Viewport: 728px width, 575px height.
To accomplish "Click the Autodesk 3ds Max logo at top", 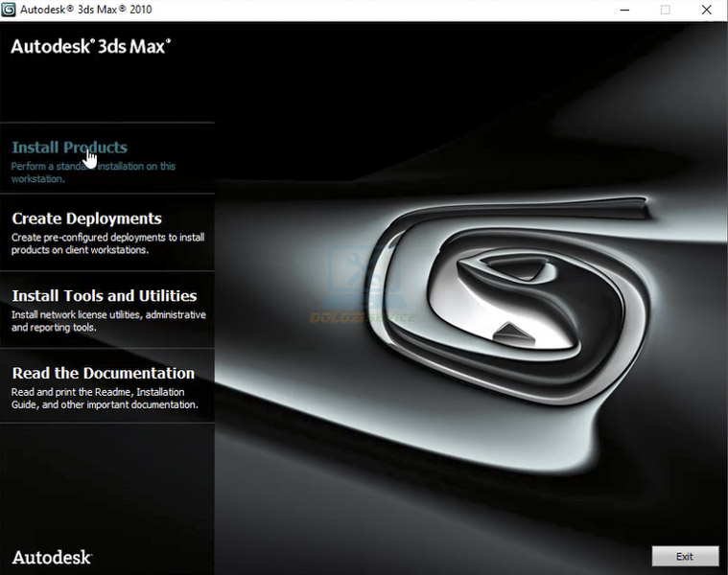I will (91, 46).
